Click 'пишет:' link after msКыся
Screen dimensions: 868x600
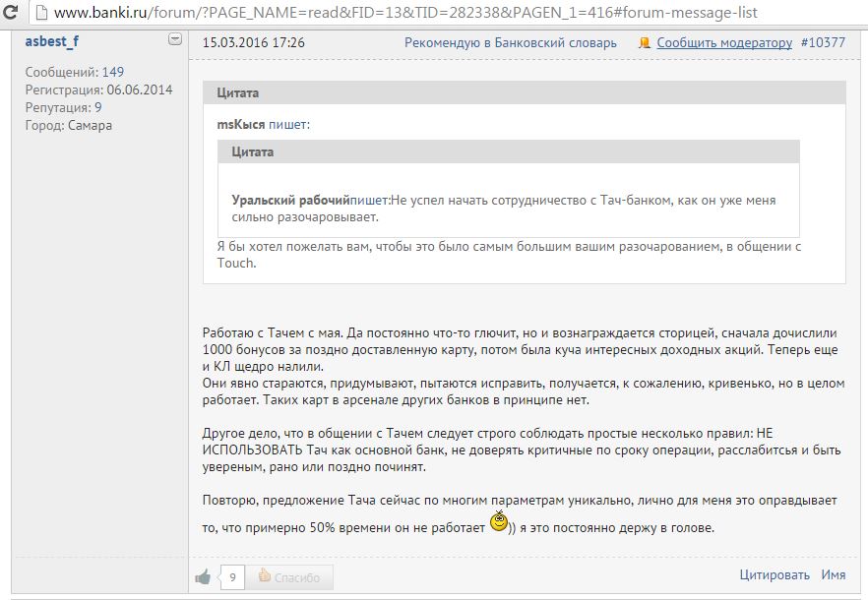pyautogui.click(x=289, y=125)
